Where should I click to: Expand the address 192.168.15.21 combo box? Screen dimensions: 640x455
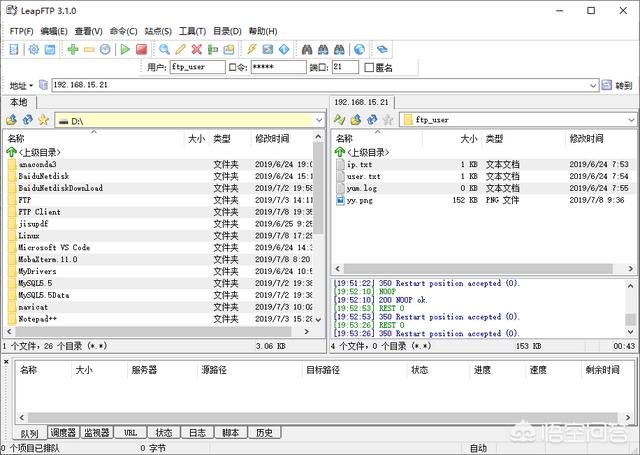(x=593, y=85)
